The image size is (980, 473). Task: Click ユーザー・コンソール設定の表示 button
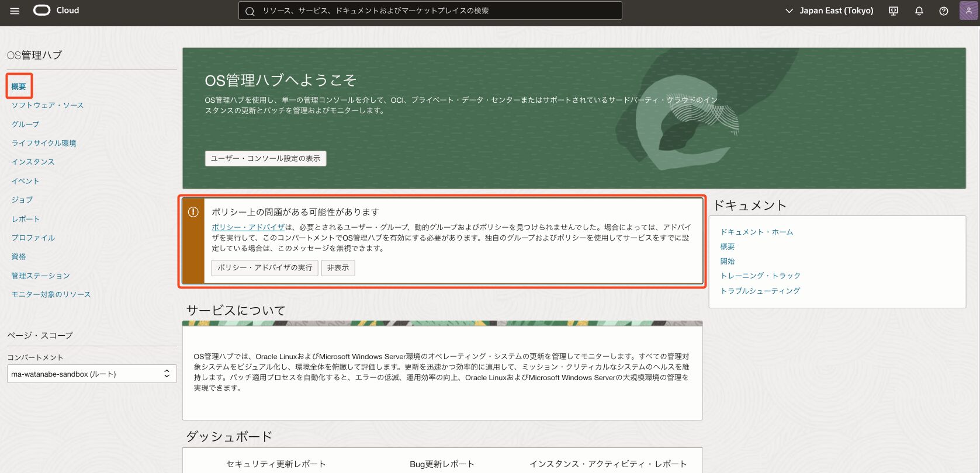(x=265, y=158)
